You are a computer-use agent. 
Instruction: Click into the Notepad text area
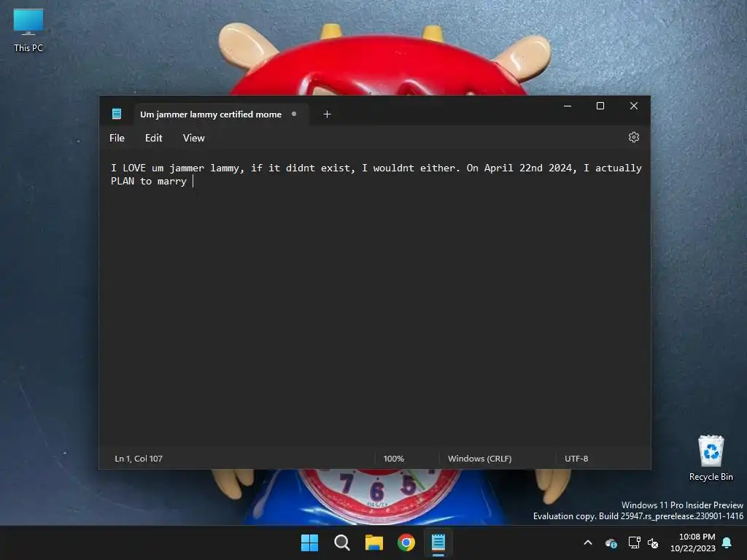[374, 300]
